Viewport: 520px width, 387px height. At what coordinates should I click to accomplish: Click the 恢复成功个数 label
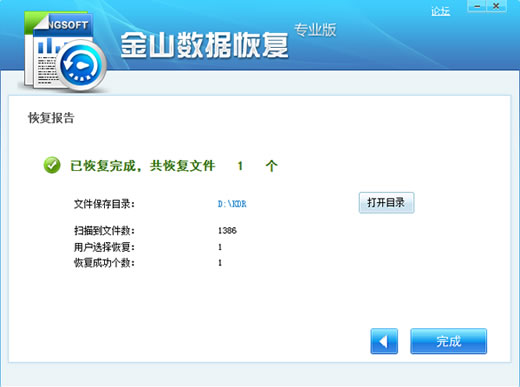tap(104, 263)
